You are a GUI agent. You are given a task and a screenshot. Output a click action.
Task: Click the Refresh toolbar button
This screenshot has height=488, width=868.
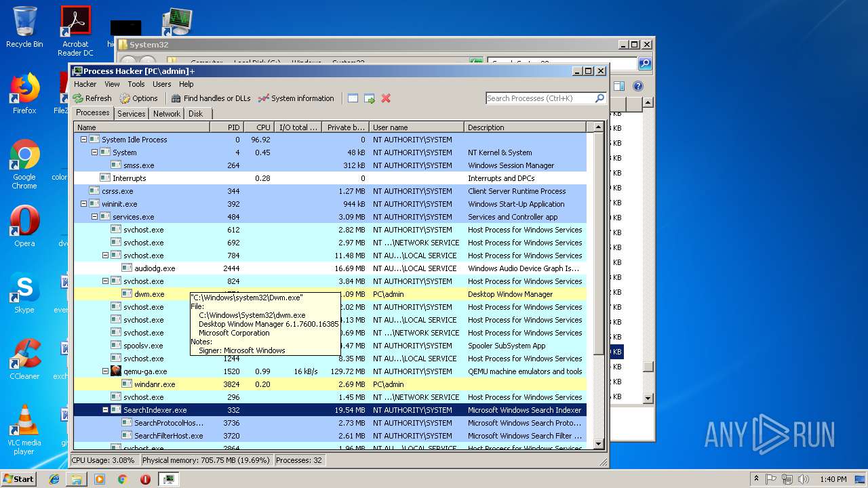pyautogui.click(x=92, y=98)
